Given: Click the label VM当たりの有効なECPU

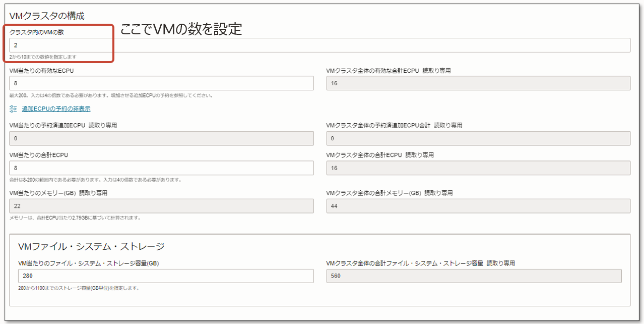Looking at the screenshot, I should (x=41, y=71).
